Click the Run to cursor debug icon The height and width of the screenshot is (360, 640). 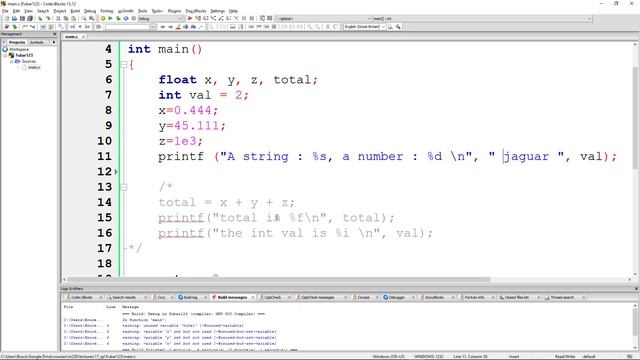point(198,18)
